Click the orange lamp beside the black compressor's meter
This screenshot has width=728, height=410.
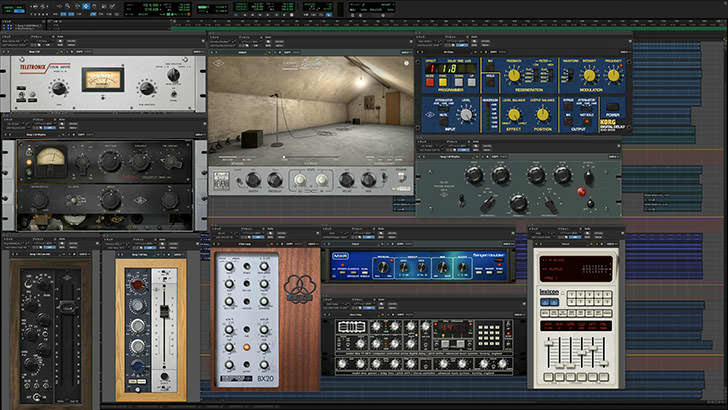pyautogui.click(x=29, y=162)
